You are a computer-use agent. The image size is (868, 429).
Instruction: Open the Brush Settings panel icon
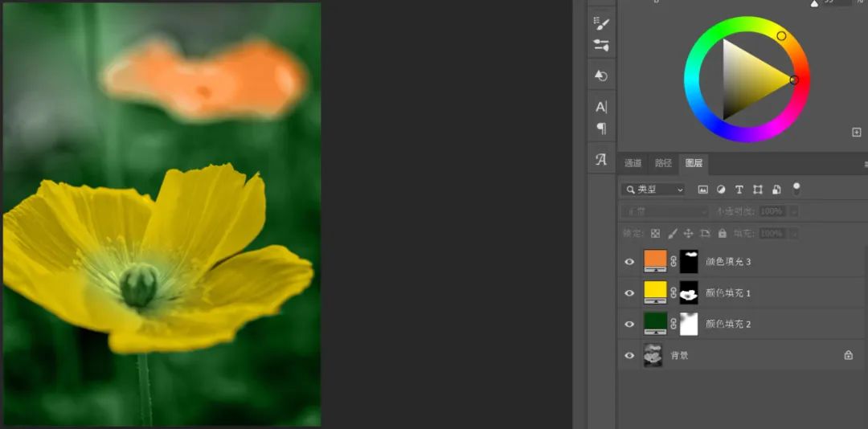coord(601,24)
